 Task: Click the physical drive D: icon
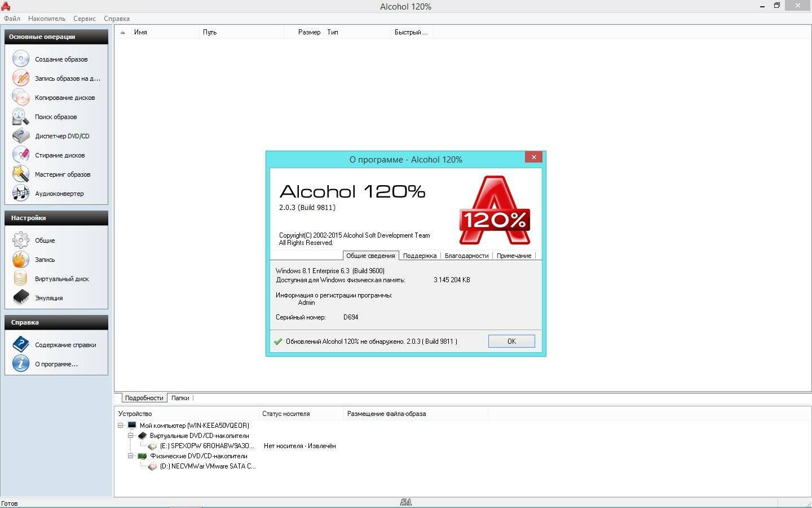(x=152, y=466)
